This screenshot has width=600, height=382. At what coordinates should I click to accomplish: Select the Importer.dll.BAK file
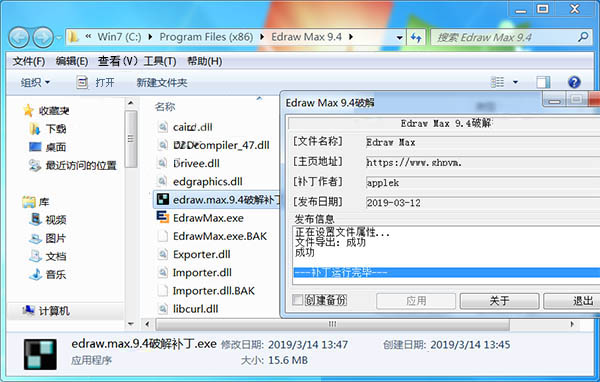pos(214,291)
